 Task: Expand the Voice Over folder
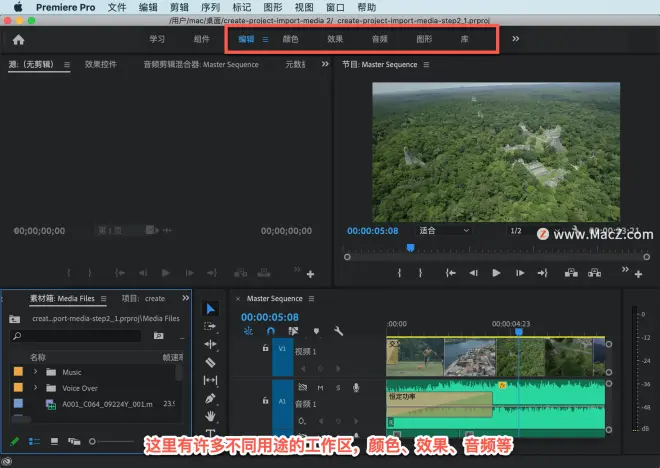coord(36,388)
